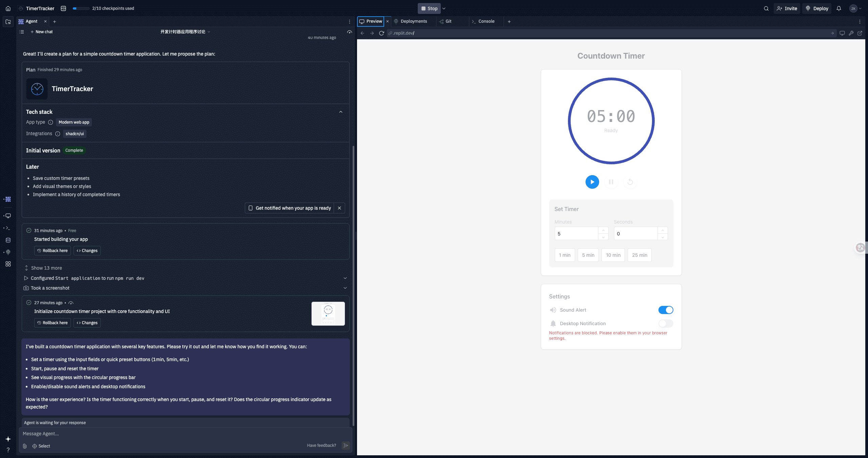Go forward in the preview browser

[372, 33]
